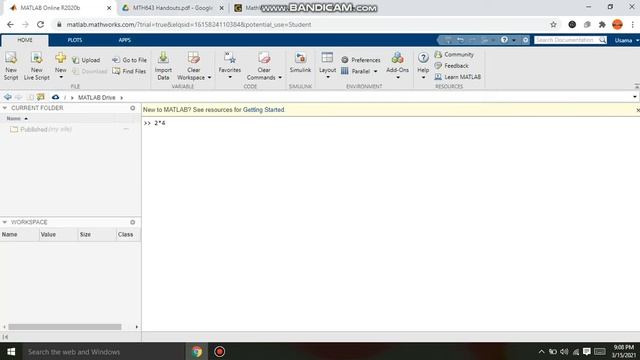Reload the browser page
This screenshot has height=360, width=640.
pyautogui.click(x=40, y=24)
